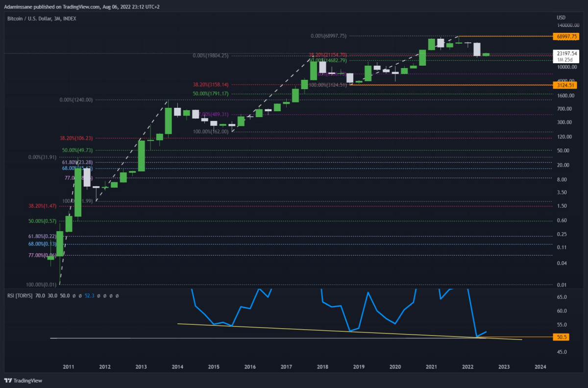
Task: Click the blue 52.3 RSI value
Action: (x=89, y=295)
